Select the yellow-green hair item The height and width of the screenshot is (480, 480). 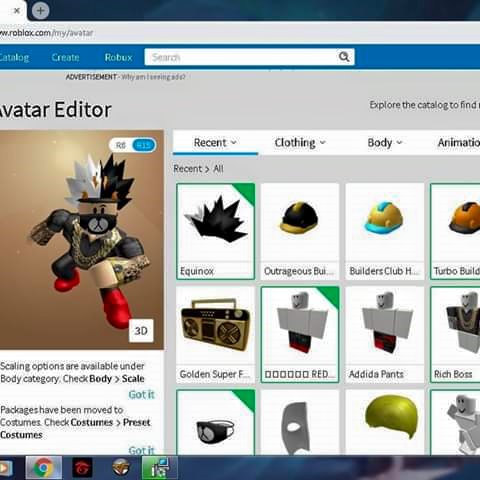click(x=385, y=422)
